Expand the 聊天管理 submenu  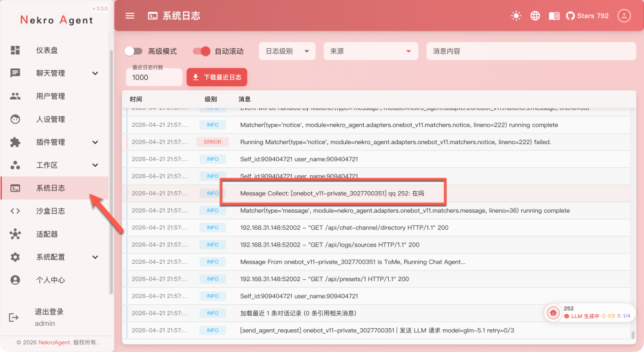(95, 73)
